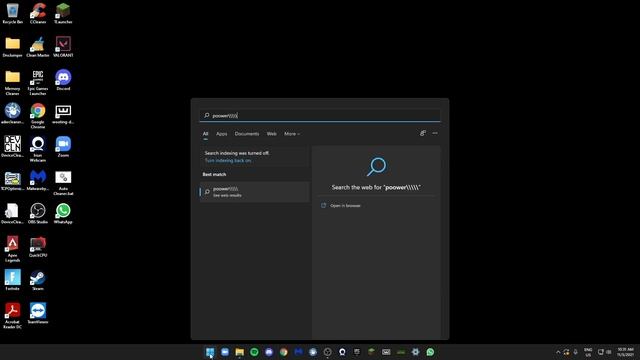Open Settings gear on the taskbar
Image resolution: width=640 pixels, height=360 pixels.
[416, 352]
